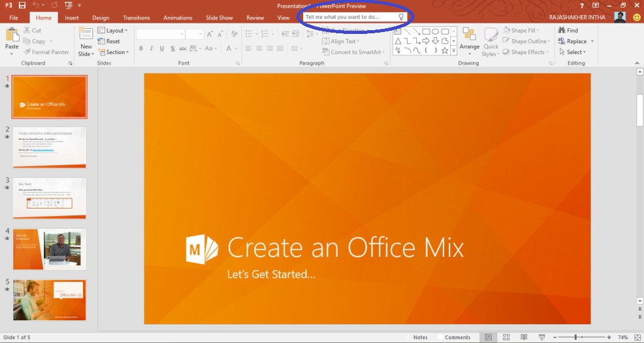Toggle the Comments pane in status bar

pos(453,337)
